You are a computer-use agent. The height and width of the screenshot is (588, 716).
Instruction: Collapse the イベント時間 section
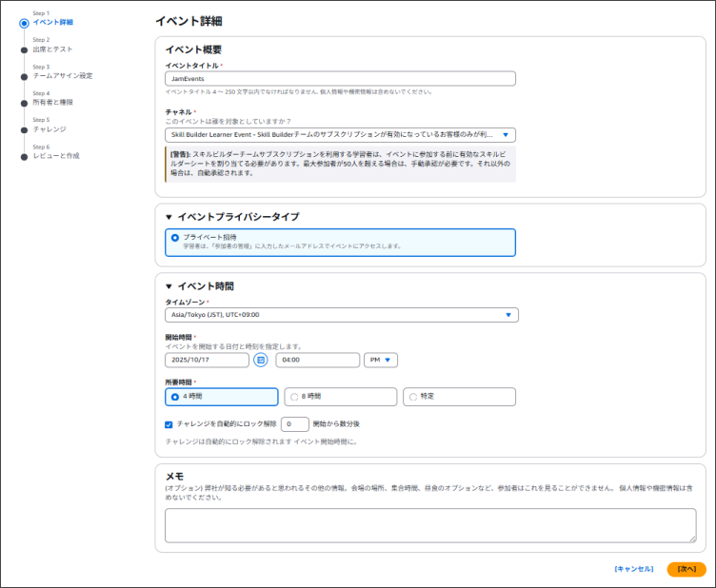coord(169,285)
